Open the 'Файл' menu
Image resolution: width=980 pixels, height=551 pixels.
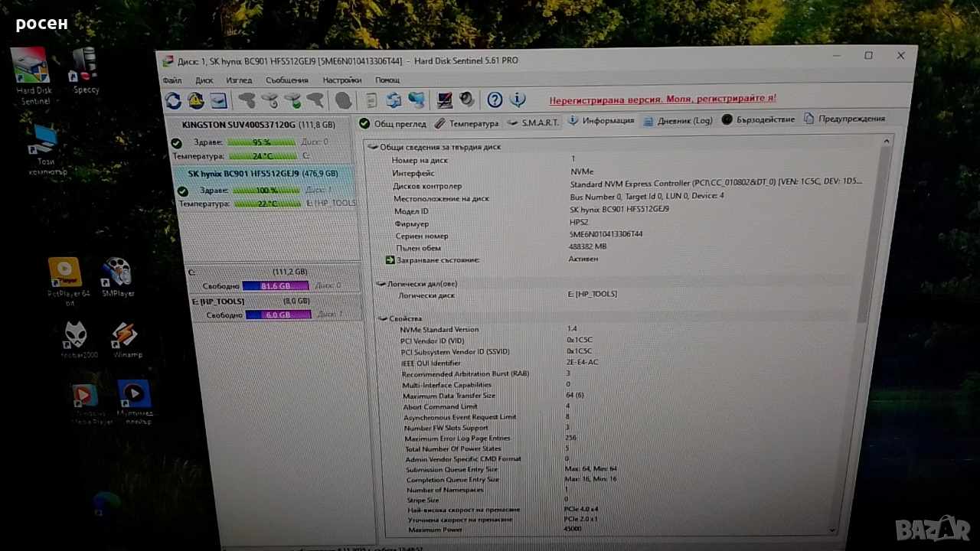coord(172,80)
